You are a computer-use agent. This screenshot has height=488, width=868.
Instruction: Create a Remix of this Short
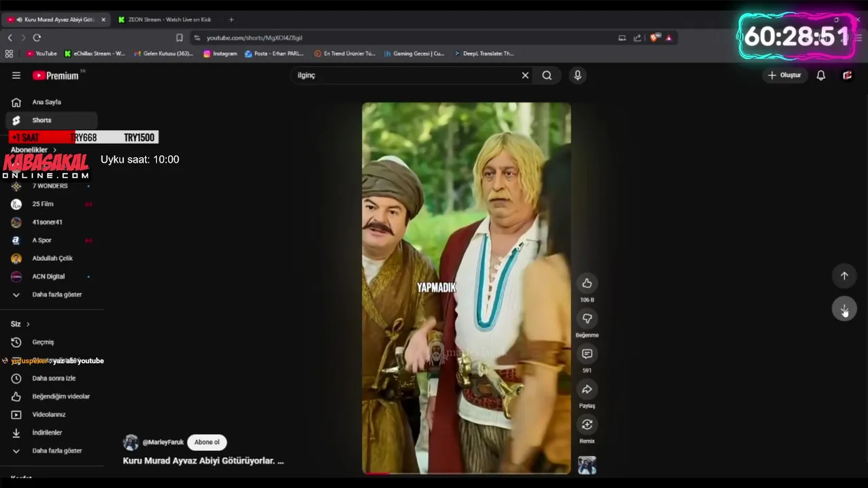[x=587, y=424]
